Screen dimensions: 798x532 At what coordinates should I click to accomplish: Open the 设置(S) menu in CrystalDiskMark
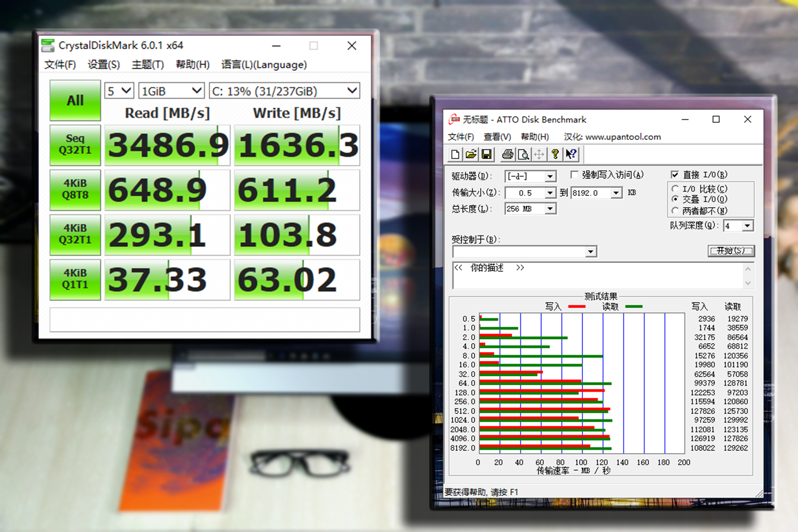tap(103, 65)
